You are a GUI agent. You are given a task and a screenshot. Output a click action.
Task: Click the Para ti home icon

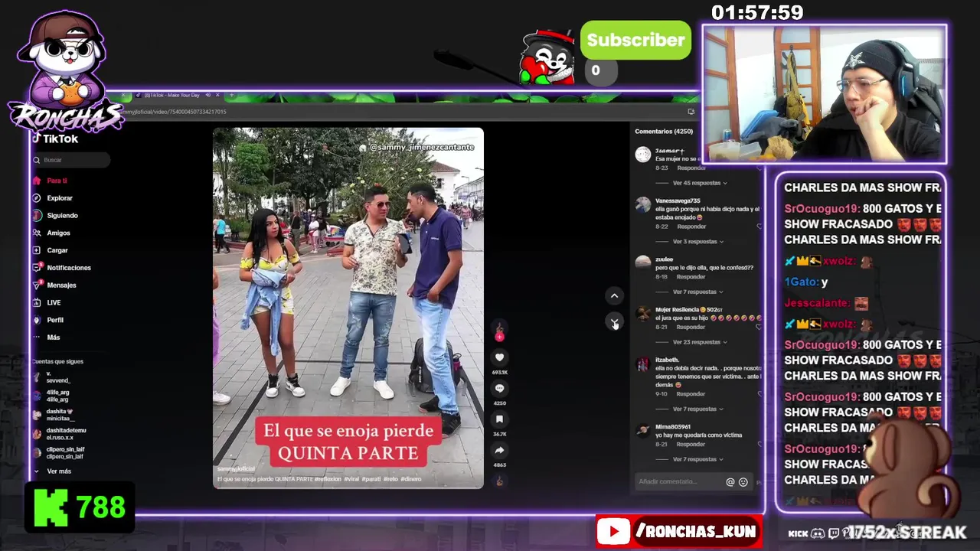coord(37,181)
